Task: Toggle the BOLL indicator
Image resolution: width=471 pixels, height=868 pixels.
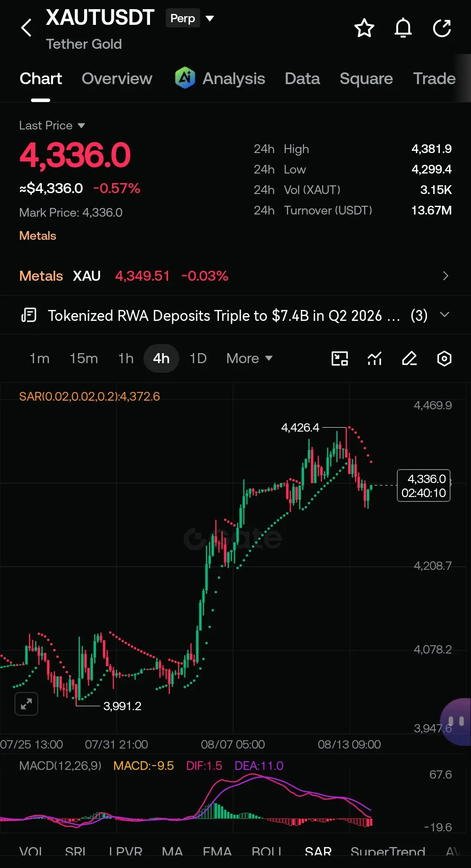Action: point(267,851)
